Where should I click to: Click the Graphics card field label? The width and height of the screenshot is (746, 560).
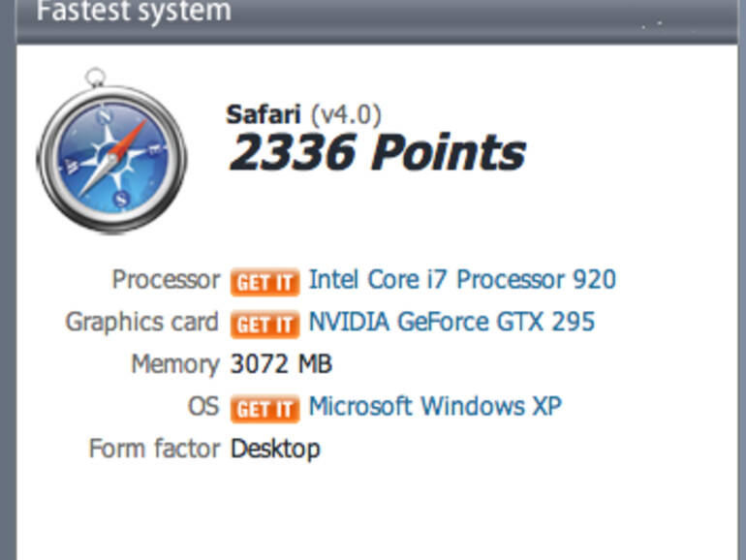[x=141, y=322]
